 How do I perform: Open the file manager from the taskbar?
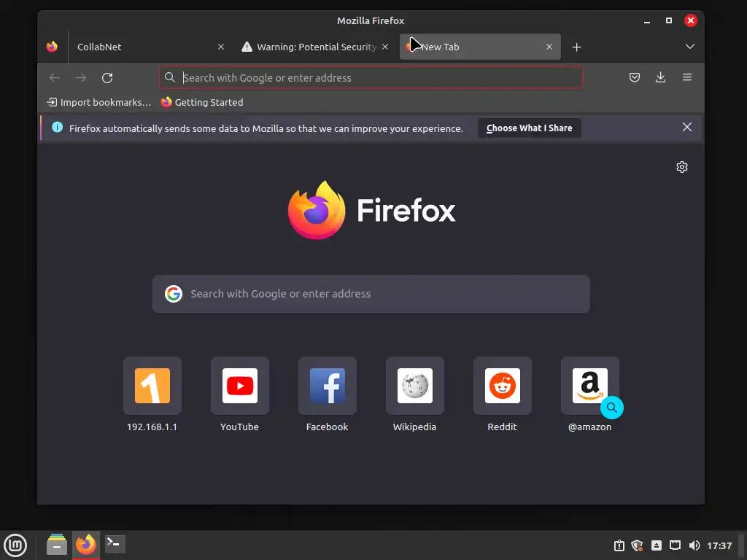pos(57,544)
